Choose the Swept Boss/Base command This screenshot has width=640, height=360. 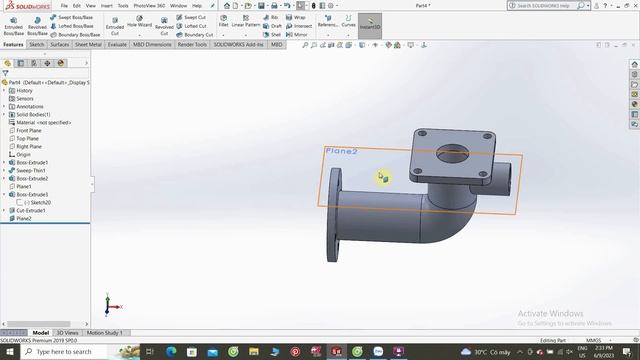pos(72,18)
